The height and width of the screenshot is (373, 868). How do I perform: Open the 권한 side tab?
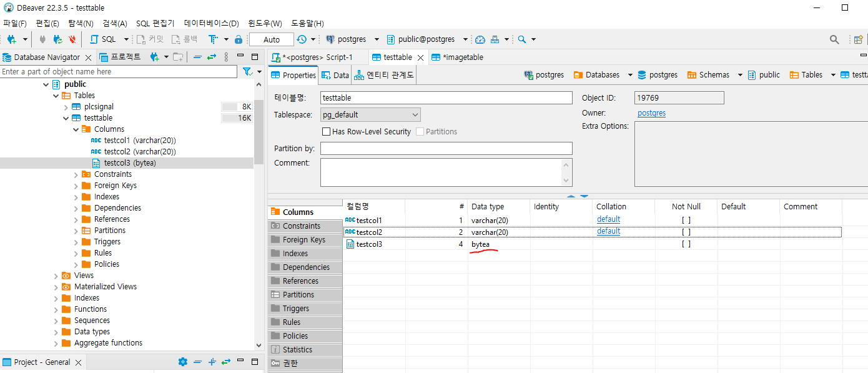[x=305, y=364]
